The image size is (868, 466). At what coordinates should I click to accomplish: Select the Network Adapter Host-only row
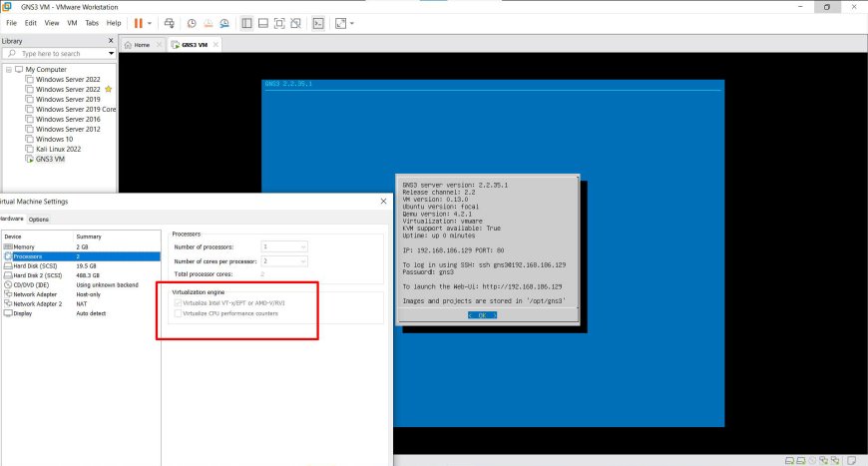tap(82, 294)
